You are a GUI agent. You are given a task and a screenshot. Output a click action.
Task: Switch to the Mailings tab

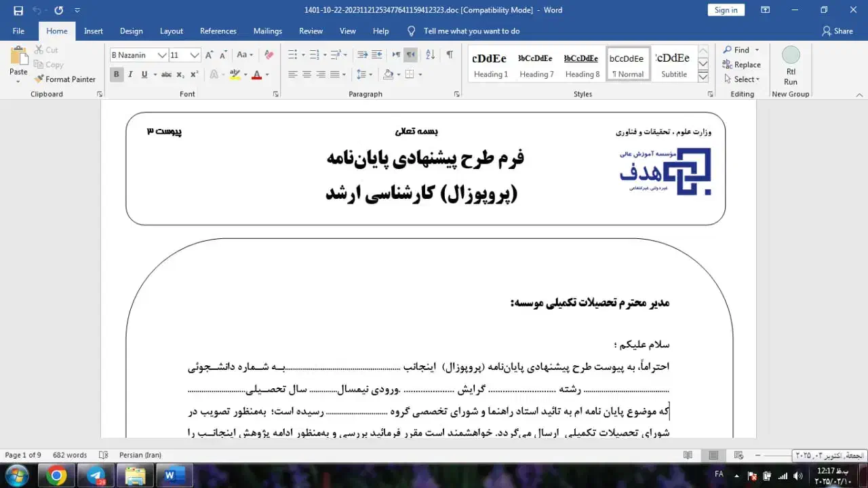[x=267, y=31]
